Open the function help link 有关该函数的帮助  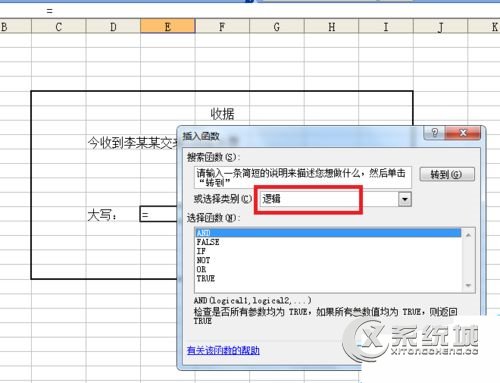[223, 350]
